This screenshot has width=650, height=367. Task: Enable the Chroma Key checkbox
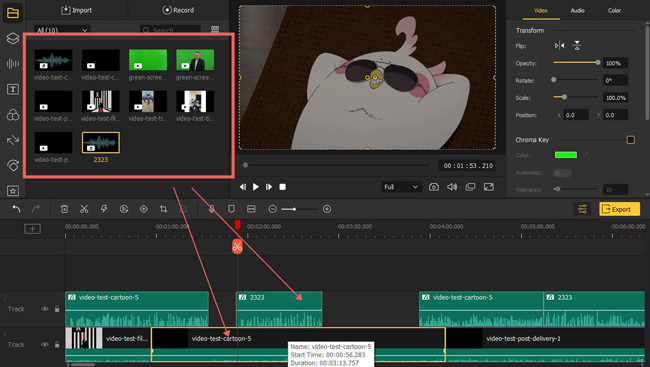pyautogui.click(x=631, y=140)
